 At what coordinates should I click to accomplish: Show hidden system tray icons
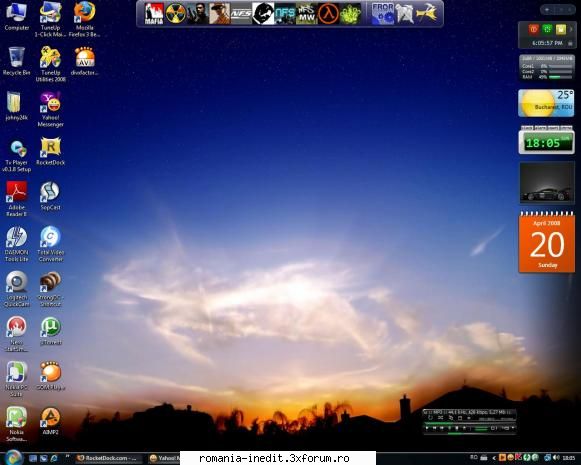[x=494, y=458]
